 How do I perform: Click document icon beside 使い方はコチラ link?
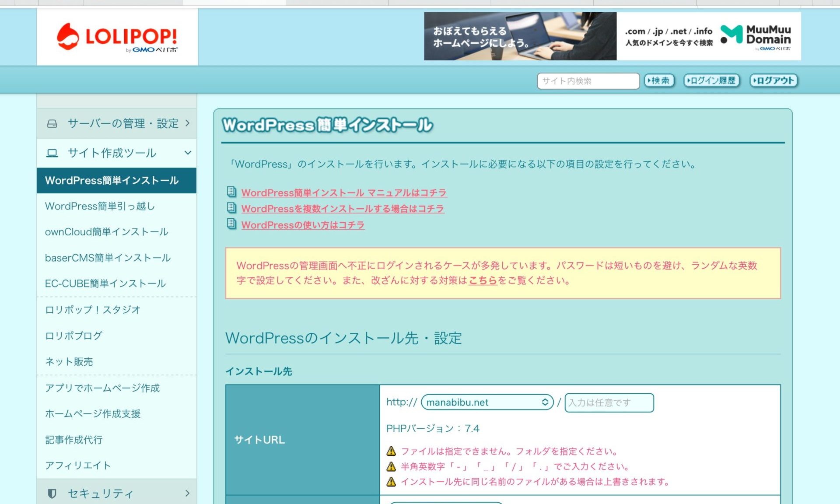point(231,224)
